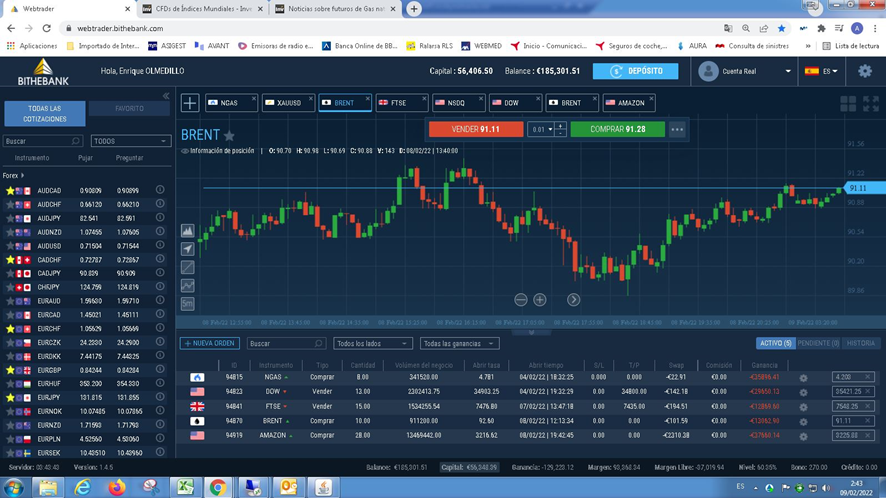Launch Firefox from the taskbar

coord(116,487)
